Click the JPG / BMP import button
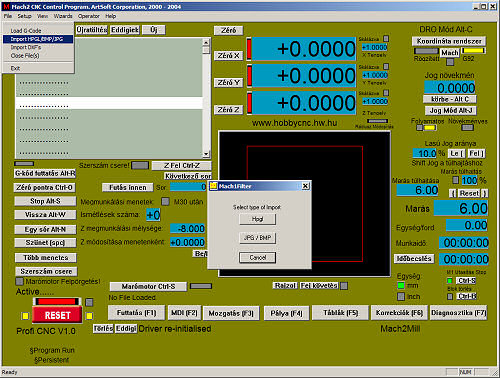Screen dimensions: 500x378 [257, 238]
